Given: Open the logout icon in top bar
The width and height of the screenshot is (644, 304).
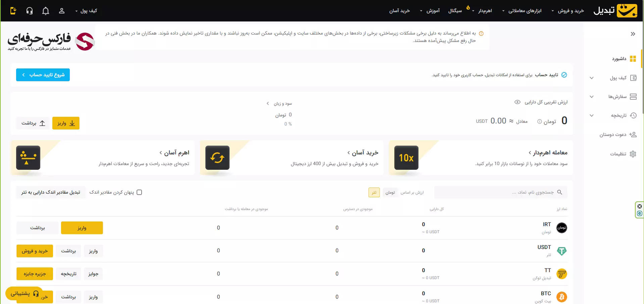Looking at the screenshot, I should pyautogui.click(x=13, y=11).
